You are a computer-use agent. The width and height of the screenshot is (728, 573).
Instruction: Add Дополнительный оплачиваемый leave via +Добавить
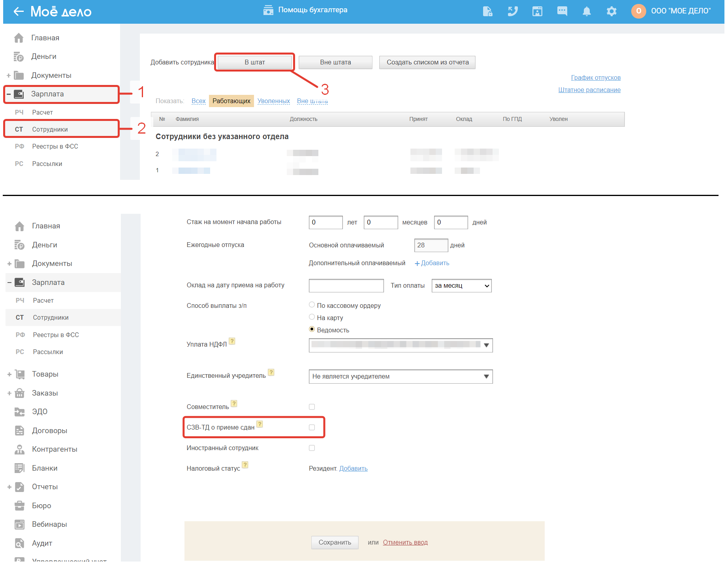[432, 263]
